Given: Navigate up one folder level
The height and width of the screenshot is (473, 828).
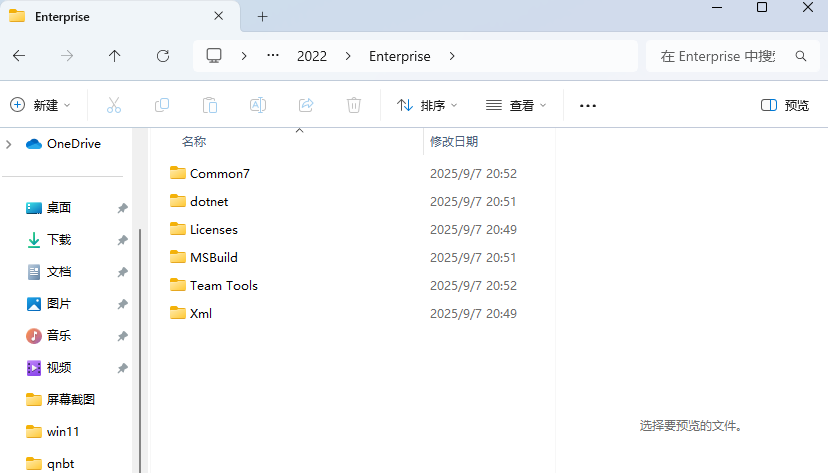Looking at the screenshot, I should pyautogui.click(x=114, y=56).
